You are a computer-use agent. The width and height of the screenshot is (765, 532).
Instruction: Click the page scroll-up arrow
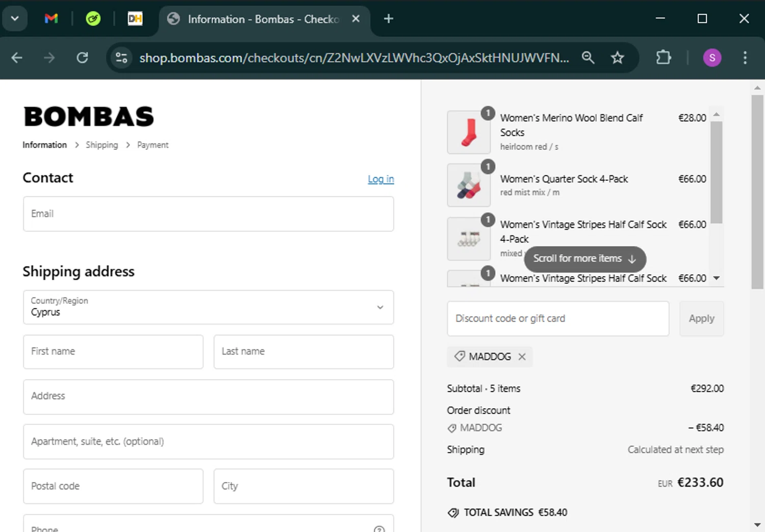(x=757, y=88)
